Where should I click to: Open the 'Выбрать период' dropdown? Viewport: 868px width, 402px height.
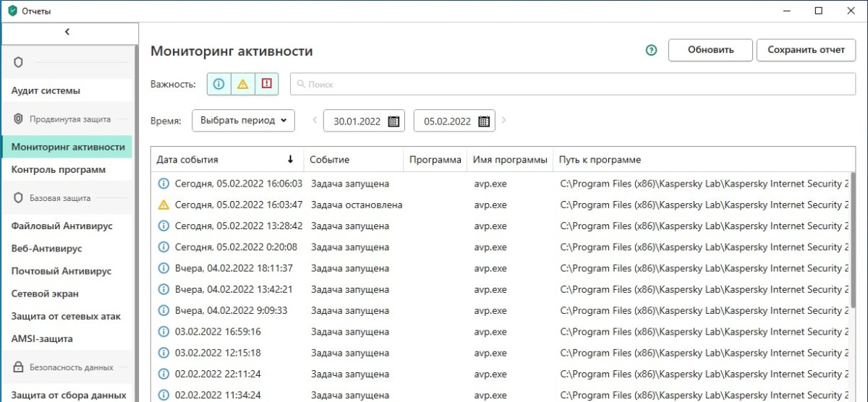243,121
